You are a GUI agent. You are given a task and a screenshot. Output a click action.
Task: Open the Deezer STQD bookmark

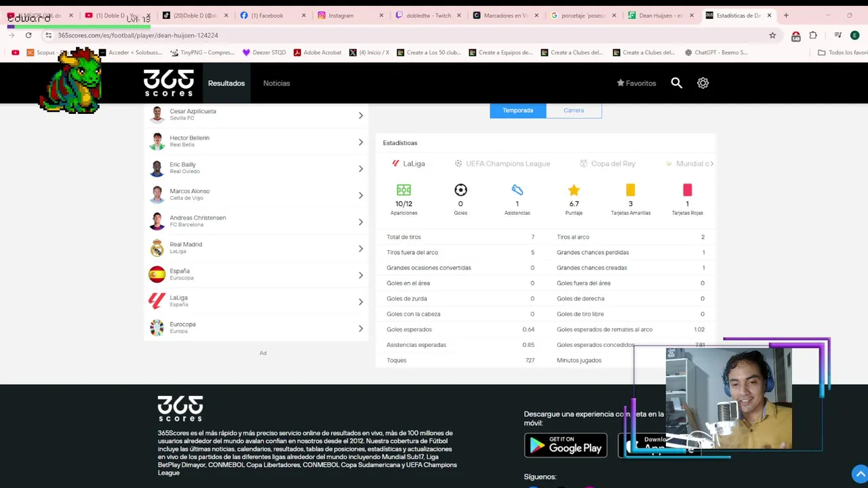(264, 52)
